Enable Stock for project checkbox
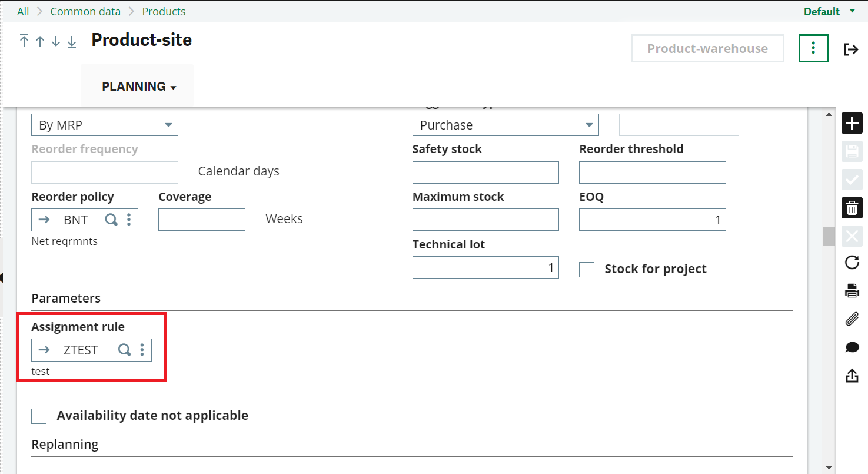Screen dimensions: 868x474 (x=587, y=269)
